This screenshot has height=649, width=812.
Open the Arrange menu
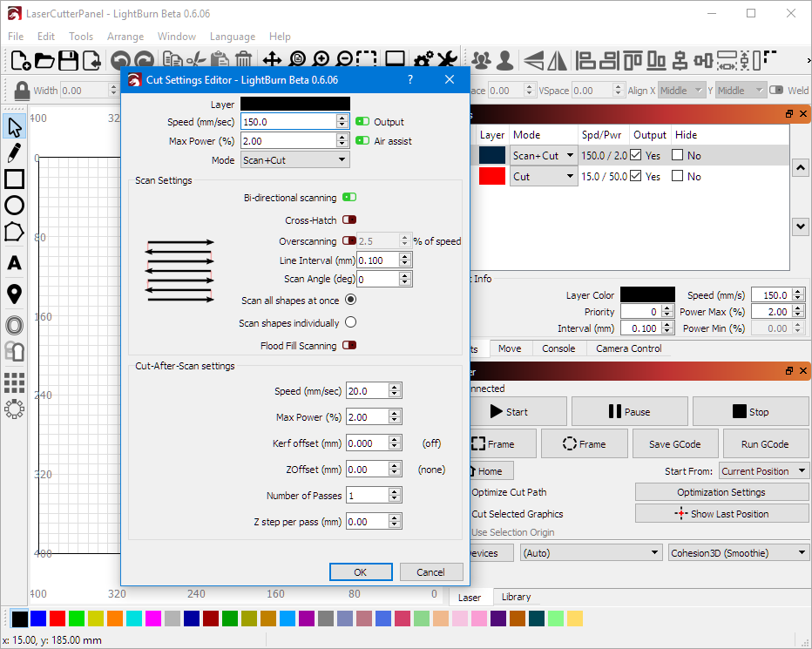[x=125, y=37]
